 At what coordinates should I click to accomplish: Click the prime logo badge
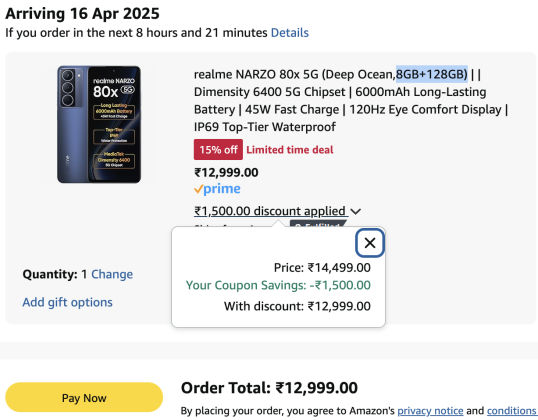coord(217,189)
